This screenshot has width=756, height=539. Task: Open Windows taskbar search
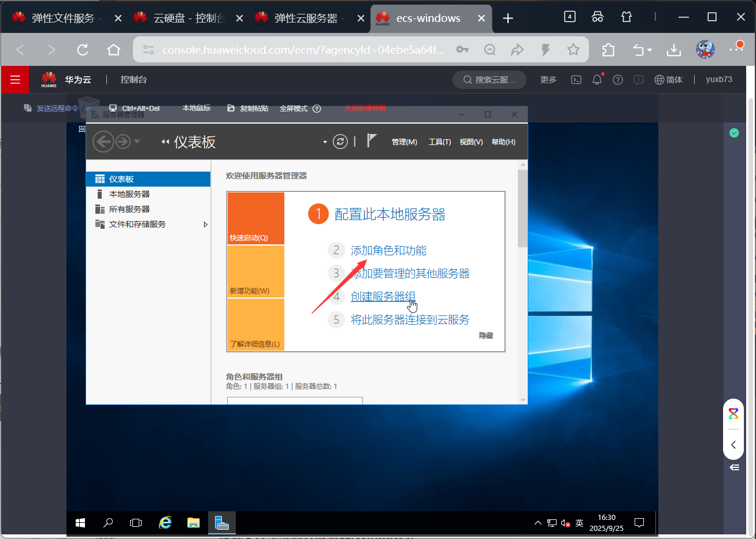pos(108,523)
